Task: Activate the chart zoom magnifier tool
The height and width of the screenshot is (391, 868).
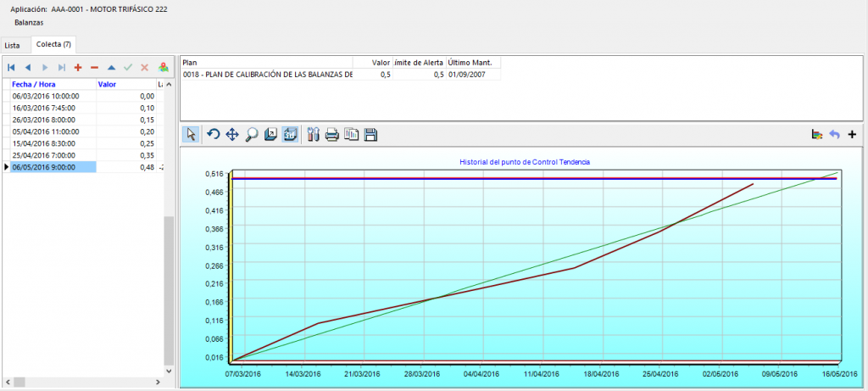Action: coord(251,134)
